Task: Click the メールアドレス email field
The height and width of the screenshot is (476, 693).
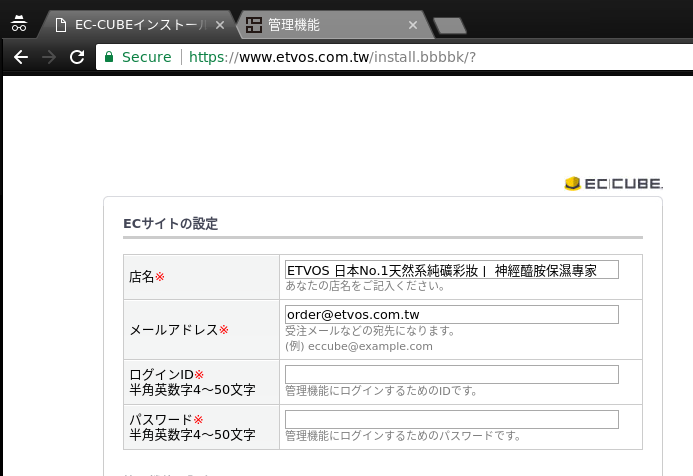Action: [x=452, y=314]
